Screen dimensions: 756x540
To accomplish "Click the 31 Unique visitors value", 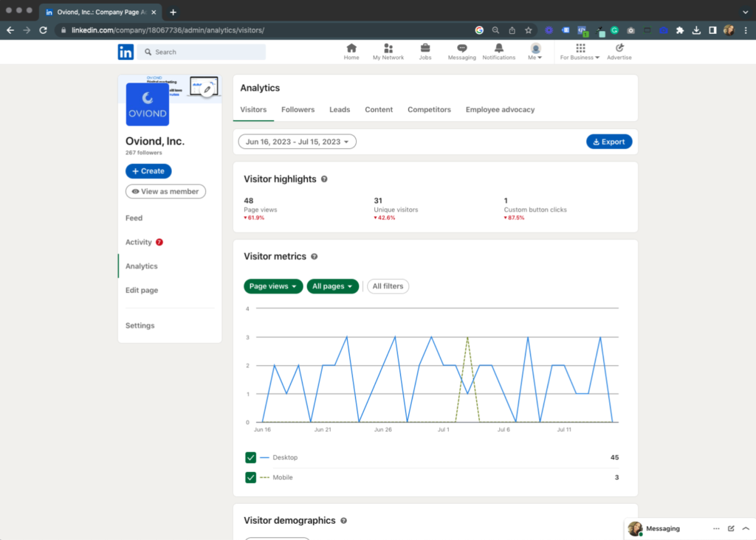I will 378,201.
